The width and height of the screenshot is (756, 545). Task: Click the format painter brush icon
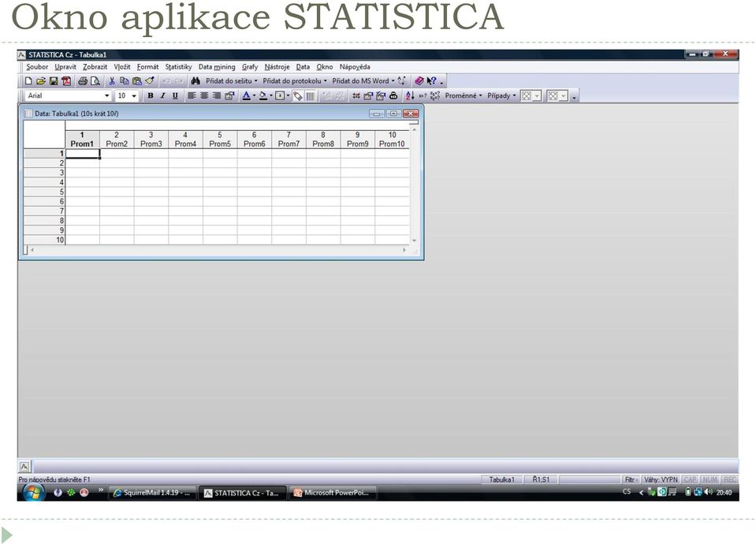coord(150,81)
